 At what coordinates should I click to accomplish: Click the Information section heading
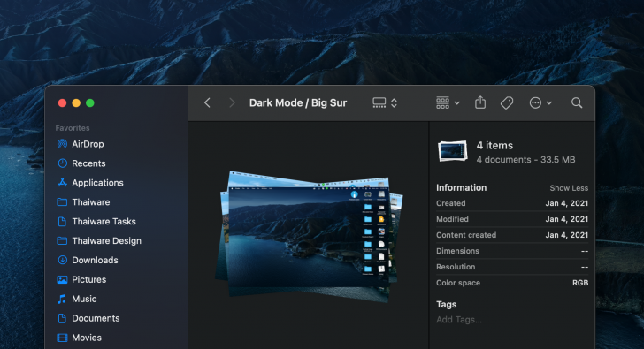click(x=461, y=187)
